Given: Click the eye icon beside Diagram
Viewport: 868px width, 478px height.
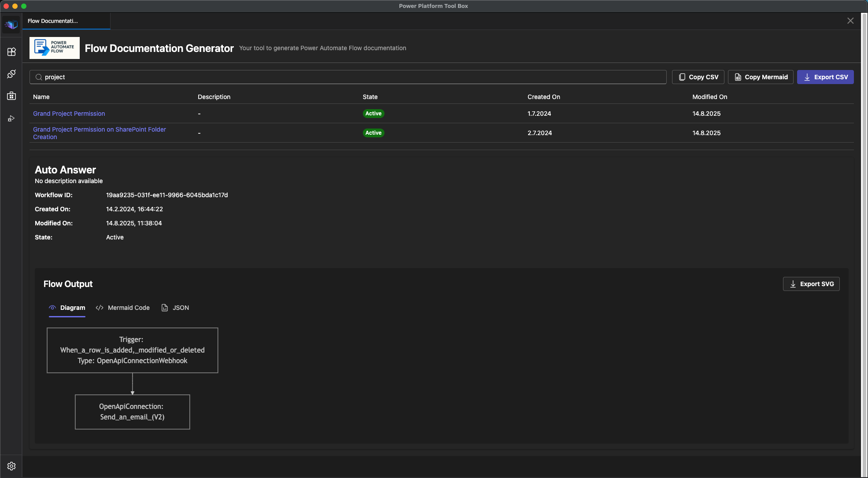Looking at the screenshot, I should click(53, 308).
